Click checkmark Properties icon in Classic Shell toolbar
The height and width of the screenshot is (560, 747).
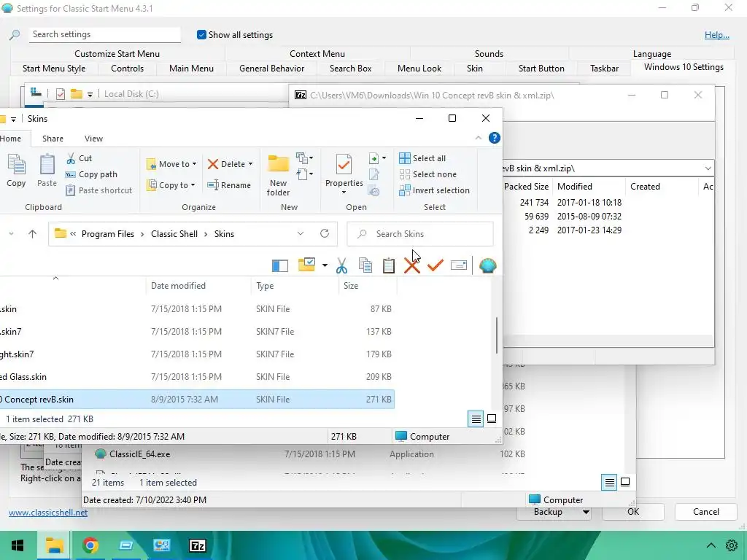tap(435, 265)
